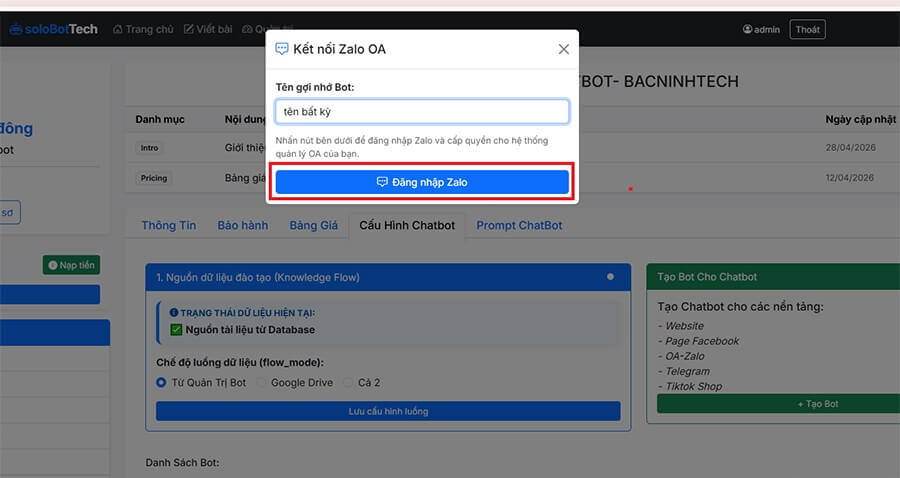The height and width of the screenshot is (478, 900).
Task: Open Viết bài in the navbar
Action: [208, 29]
